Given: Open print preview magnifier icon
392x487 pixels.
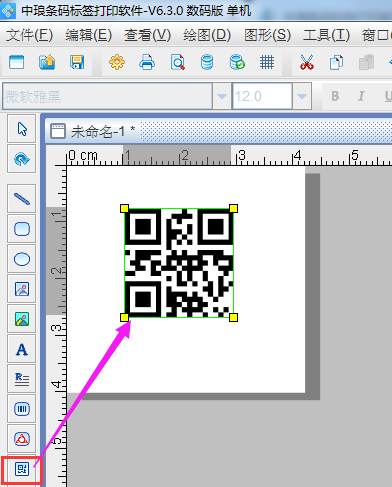Looking at the screenshot, I should click(x=177, y=62).
